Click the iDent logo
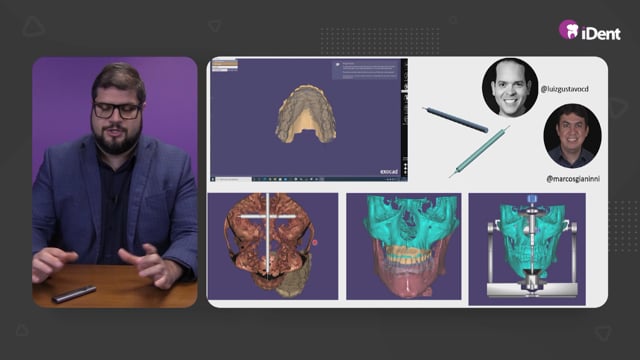This screenshot has width=640, height=360. pos(589,30)
